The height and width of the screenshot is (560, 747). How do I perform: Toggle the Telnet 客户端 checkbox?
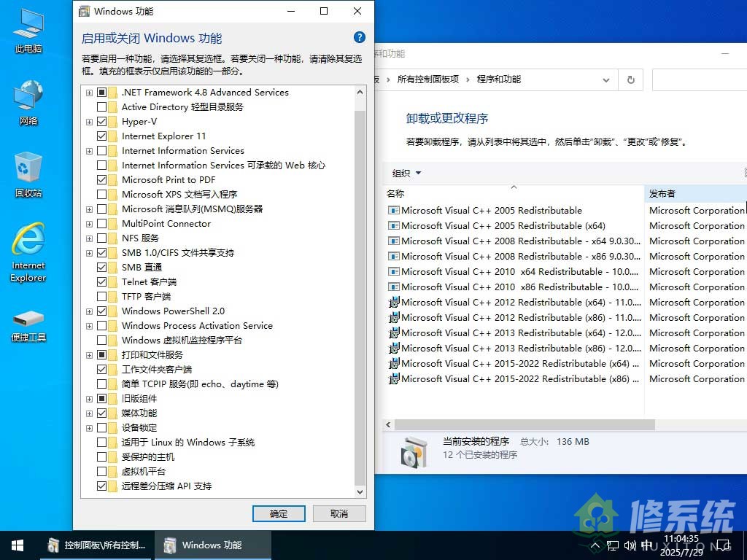[102, 282]
